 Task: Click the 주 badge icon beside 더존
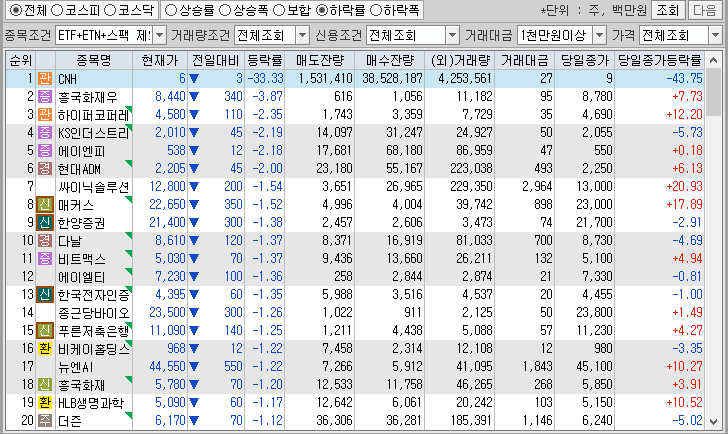45,421
